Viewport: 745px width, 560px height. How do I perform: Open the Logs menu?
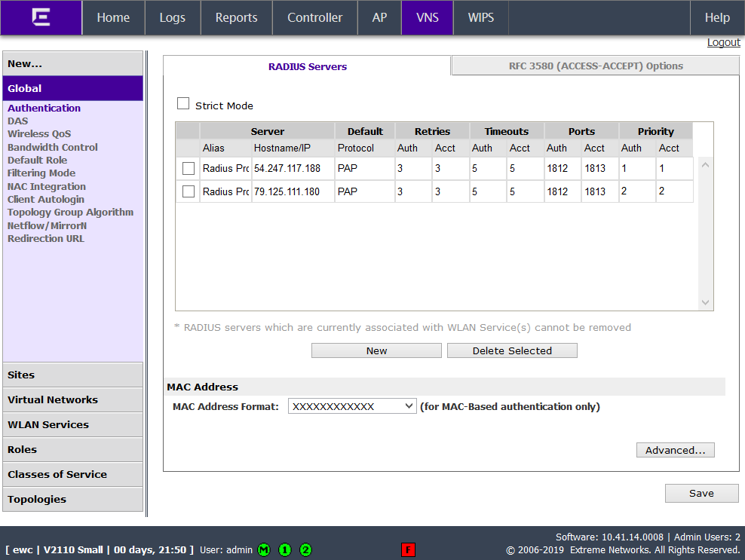(x=173, y=17)
